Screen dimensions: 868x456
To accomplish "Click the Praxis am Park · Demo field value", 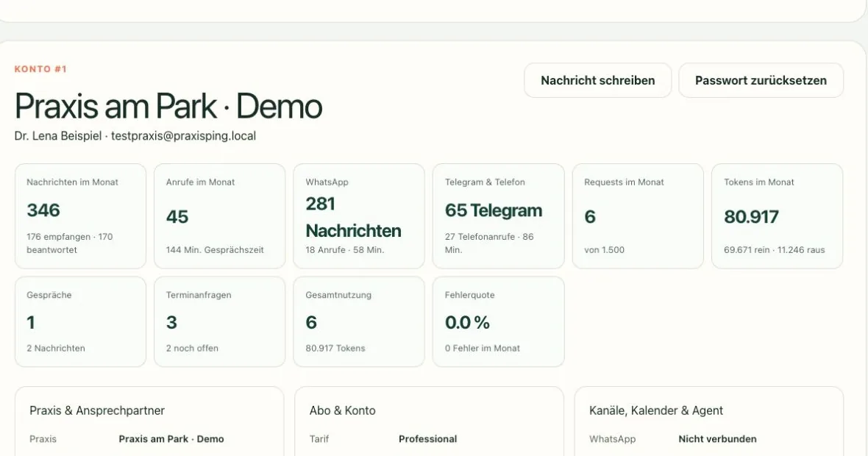I will click(171, 439).
